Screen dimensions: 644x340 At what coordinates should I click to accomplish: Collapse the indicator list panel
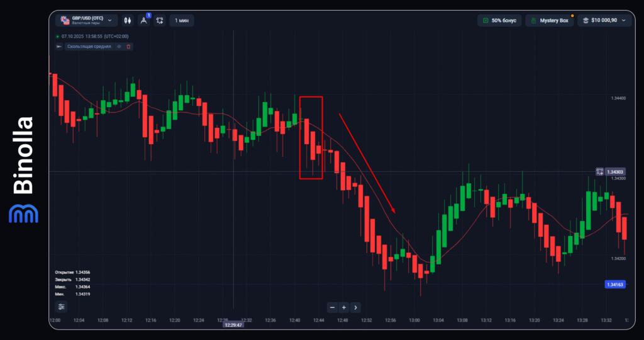59,47
